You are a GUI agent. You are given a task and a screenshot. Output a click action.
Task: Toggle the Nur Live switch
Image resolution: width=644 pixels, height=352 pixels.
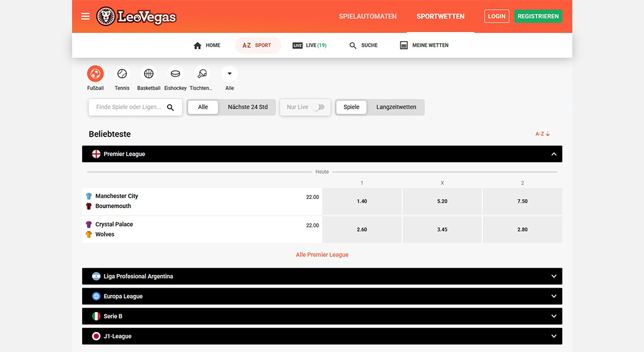318,107
